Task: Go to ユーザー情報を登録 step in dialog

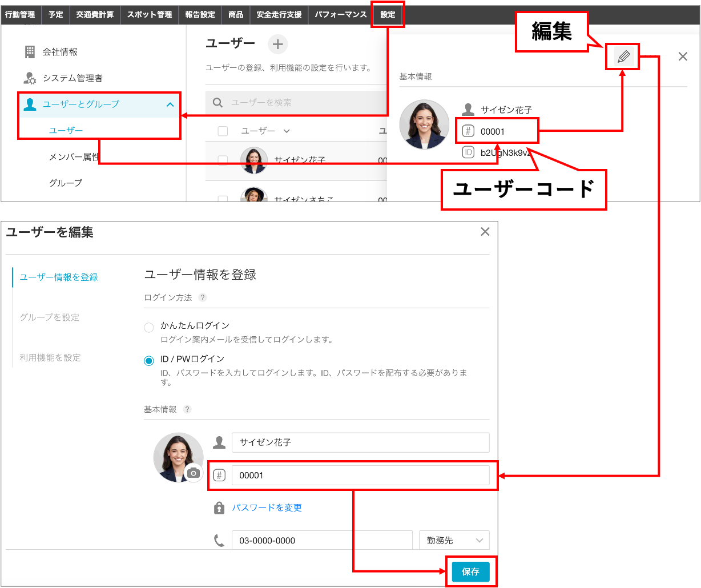Action: [x=59, y=277]
